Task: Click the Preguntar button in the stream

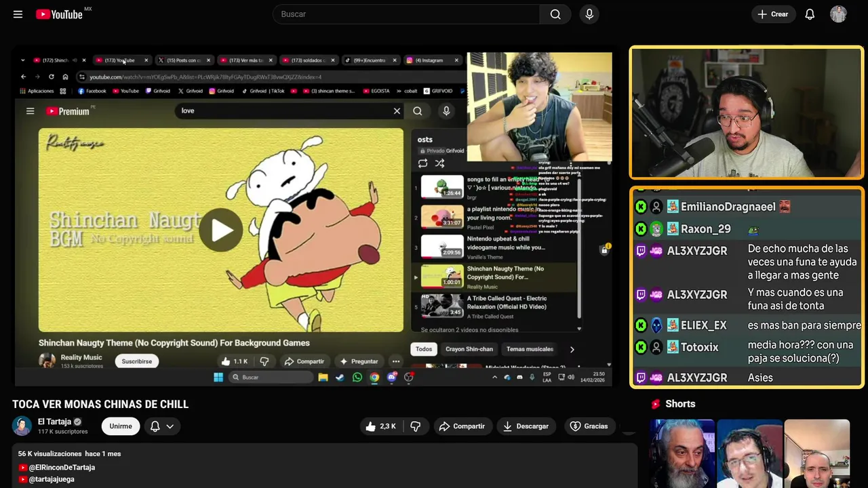Action: [359, 361]
